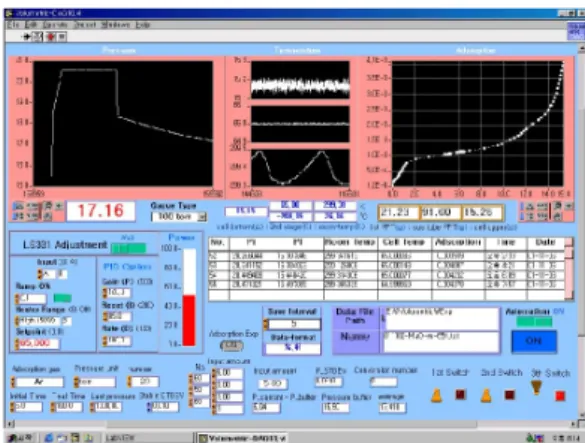Image resolution: width=585 pixels, height=443 pixels.
Task: Click the Data-format input field
Action: click(293, 348)
